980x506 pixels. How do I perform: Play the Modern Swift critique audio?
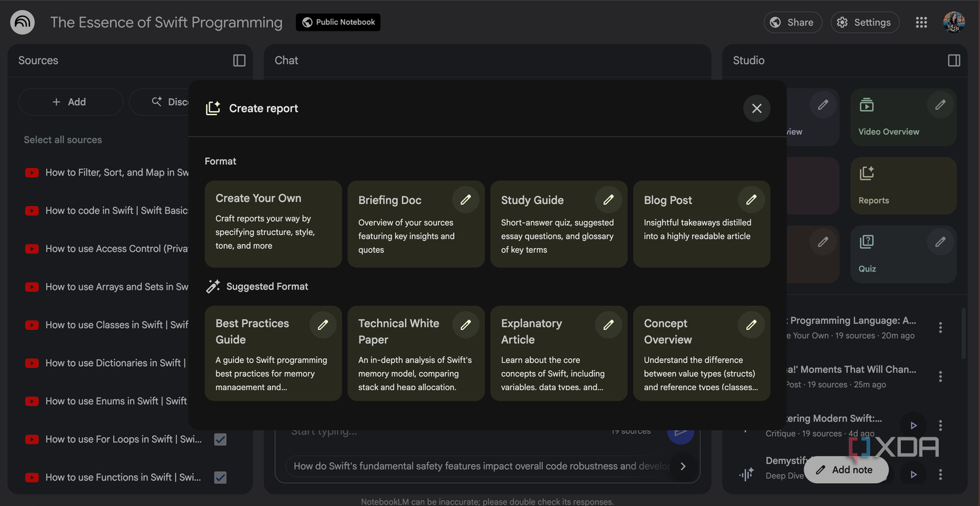914,426
